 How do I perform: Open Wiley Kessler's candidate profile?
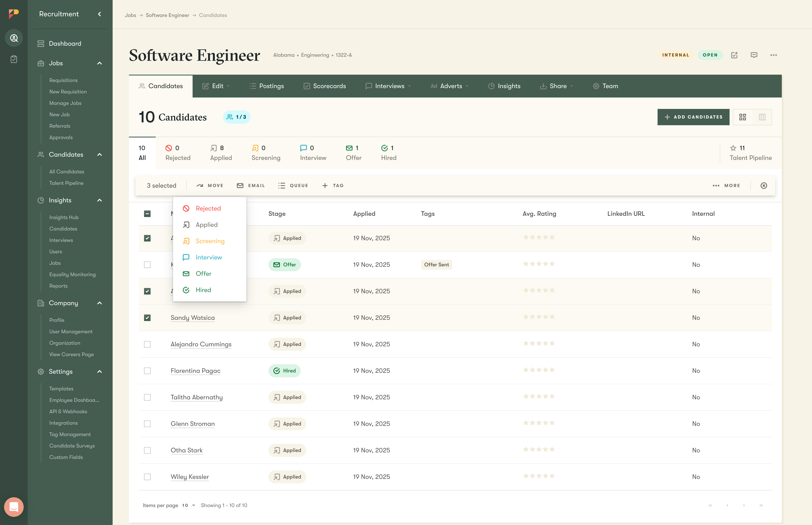(x=190, y=477)
